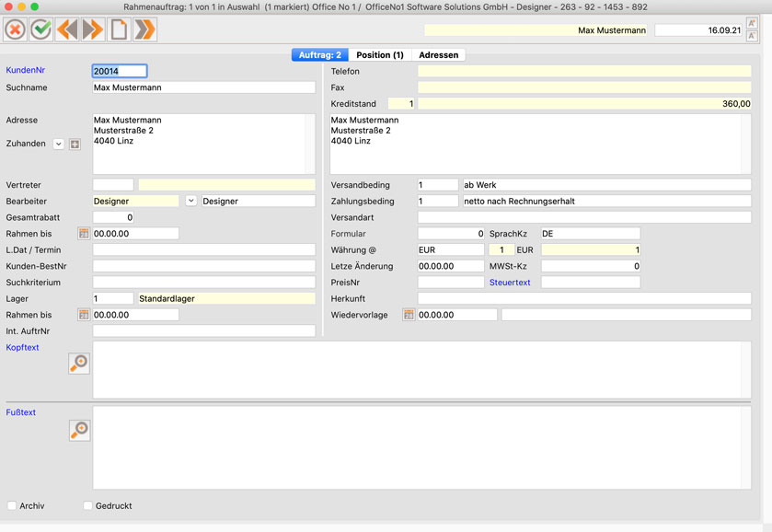Click the Herkunft input field
The height and width of the screenshot is (532, 772).
coord(584,298)
